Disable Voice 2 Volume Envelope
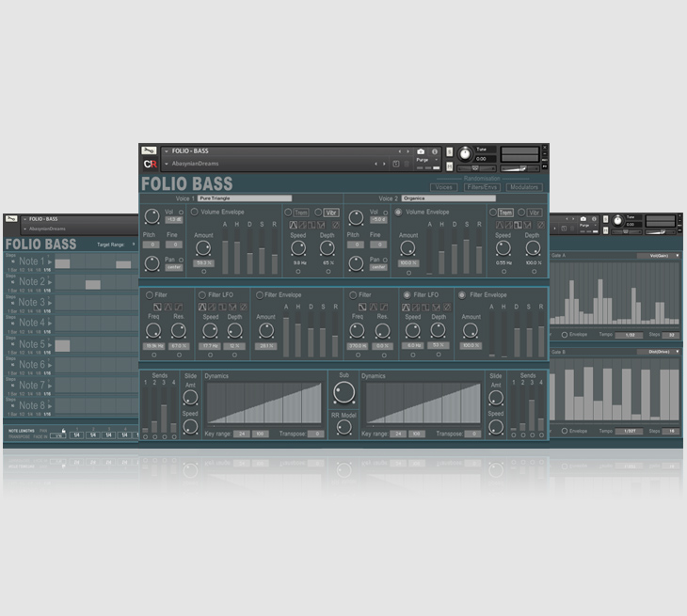The height and width of the screenshot is (616, 687). point(398,212)
